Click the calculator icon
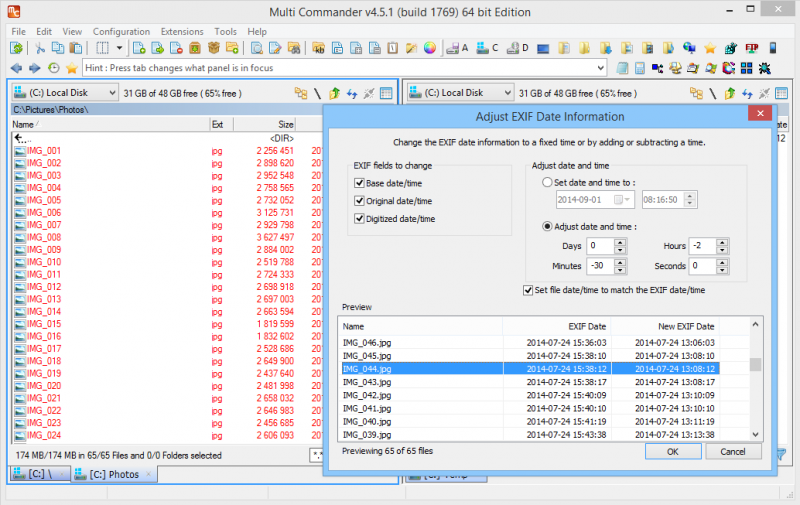 (x=640, y=68)
